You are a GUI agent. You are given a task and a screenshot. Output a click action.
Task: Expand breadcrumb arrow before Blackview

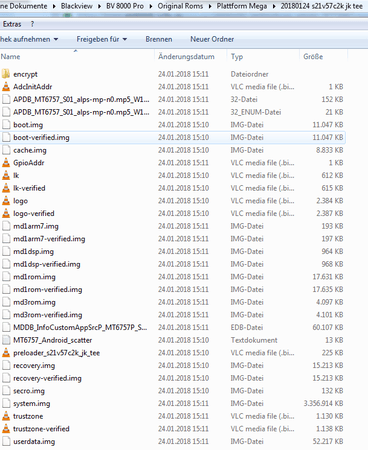[x=54, y=6]
